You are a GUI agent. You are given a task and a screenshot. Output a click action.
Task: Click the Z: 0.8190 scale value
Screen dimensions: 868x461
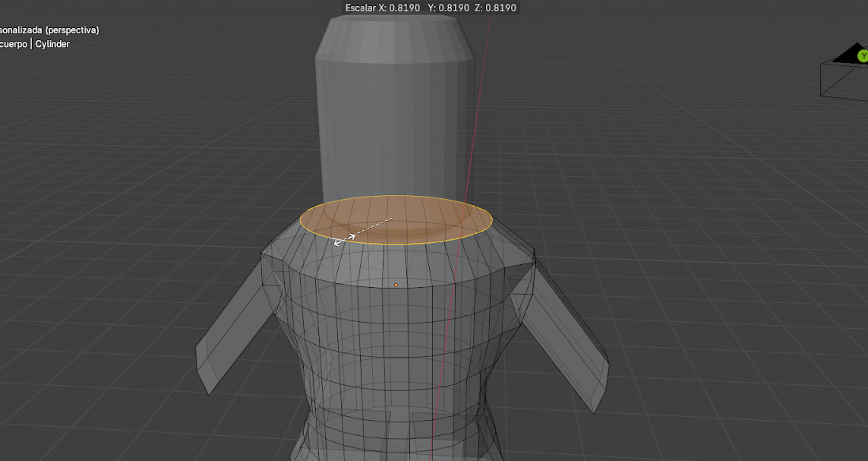pos(497,8)
